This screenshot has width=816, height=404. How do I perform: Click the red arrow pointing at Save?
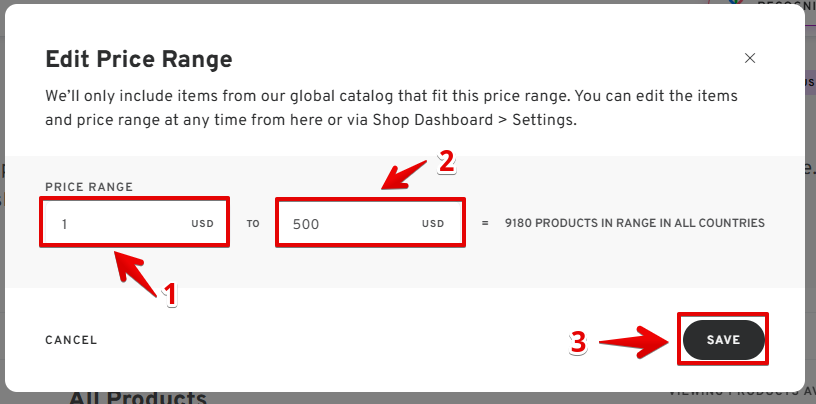(635, 341)
